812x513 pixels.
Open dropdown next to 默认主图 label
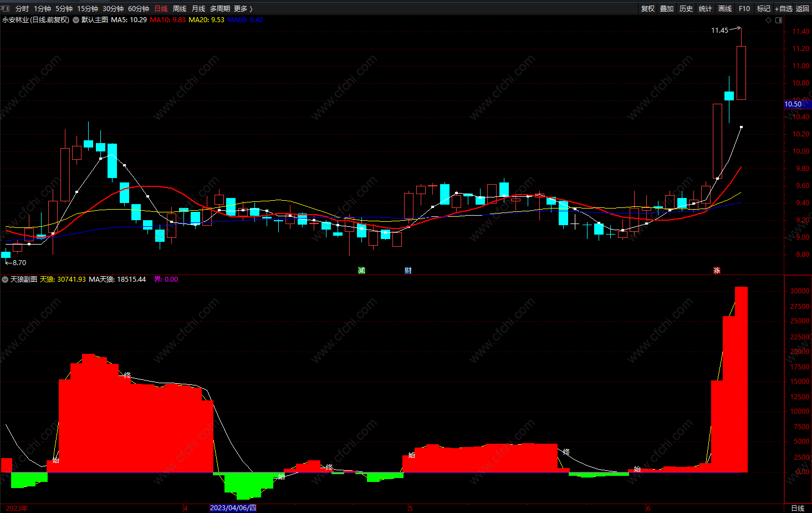[76, 20]
